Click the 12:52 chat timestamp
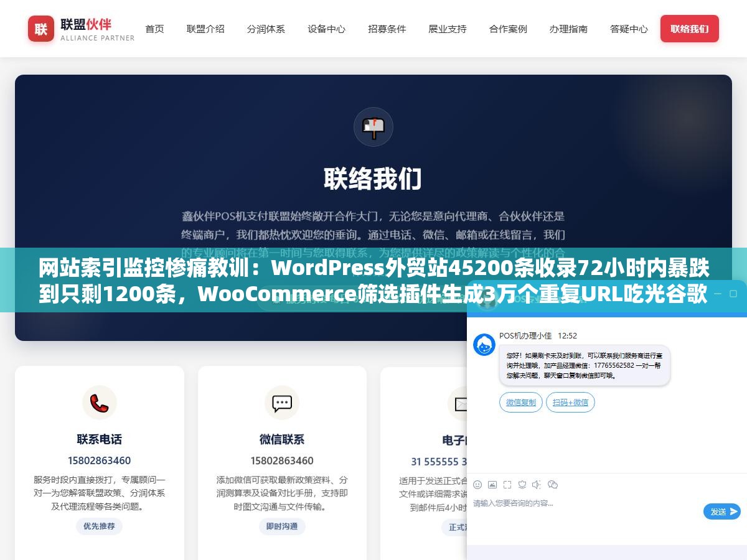This screenshot has width=747, height=560. pyautogui.click(x=567, y=335)
